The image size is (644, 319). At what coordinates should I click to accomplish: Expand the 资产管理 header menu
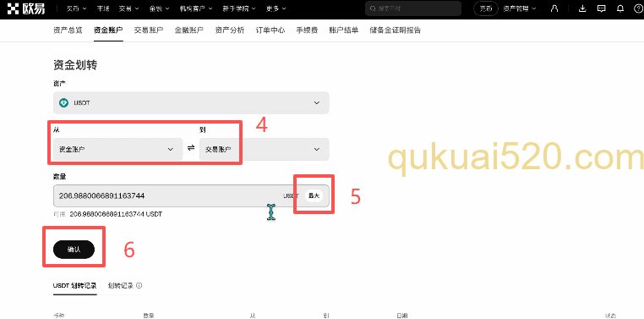(520, 8)
